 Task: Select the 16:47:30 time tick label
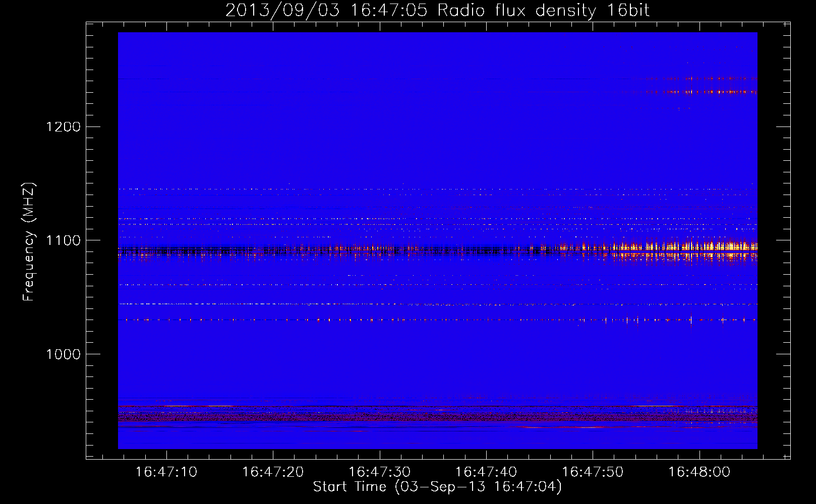tap(379, 472)
